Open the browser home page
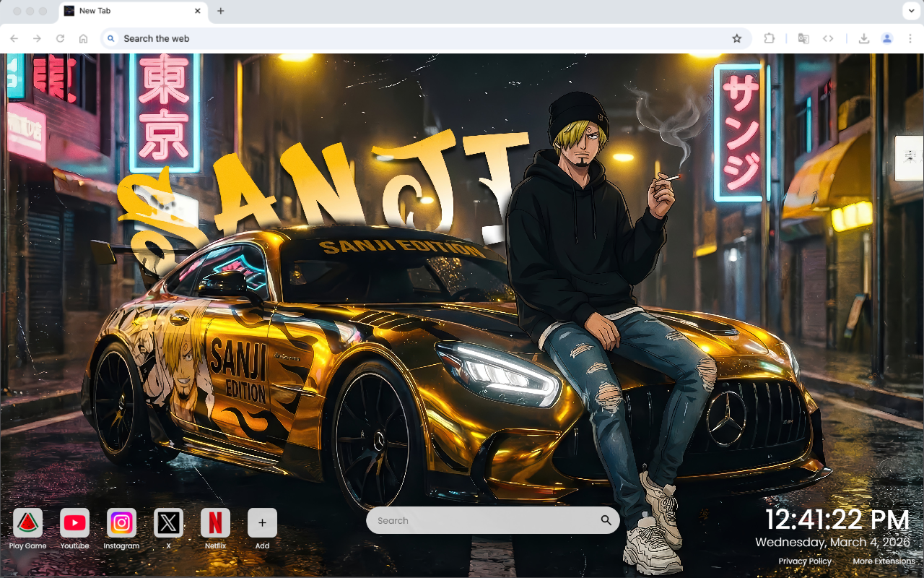 coord(84,38)
